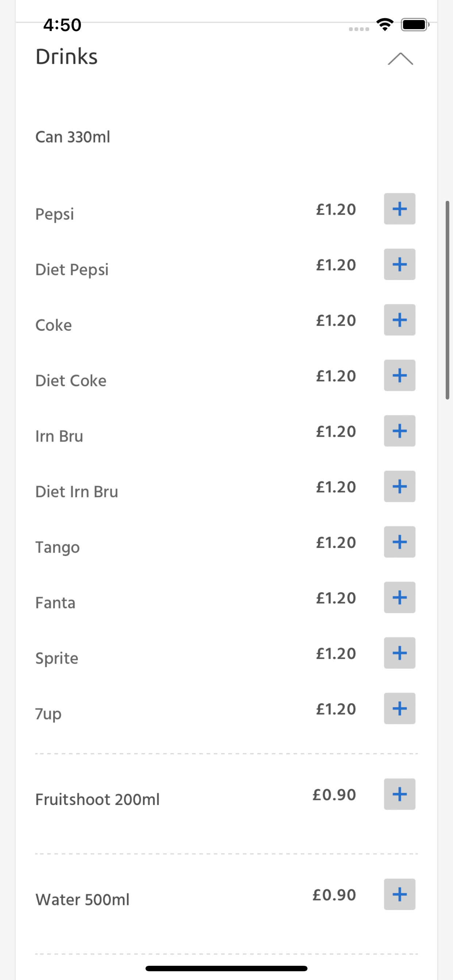
Task: Tap the battery indicator icon
Action: (x=415, y=25)
